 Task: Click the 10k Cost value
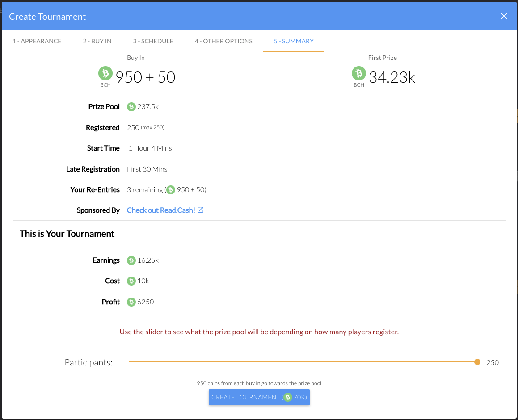tap(143, 281)
